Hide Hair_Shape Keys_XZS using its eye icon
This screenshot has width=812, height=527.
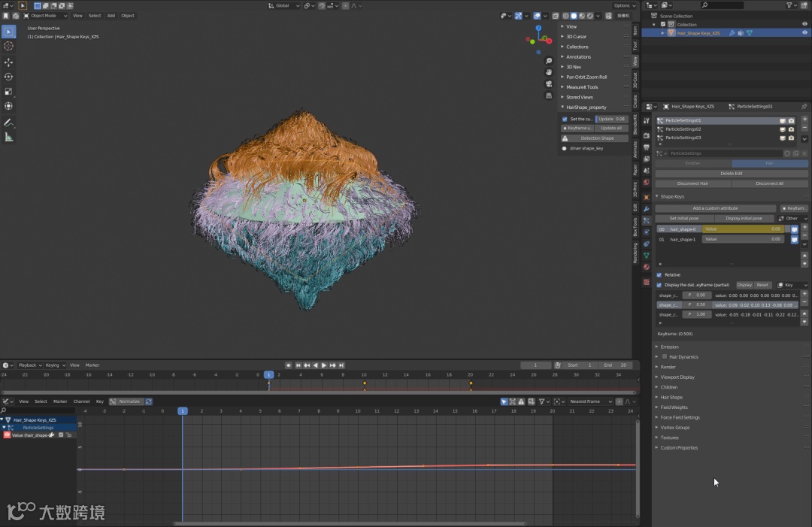coord(804,33)
